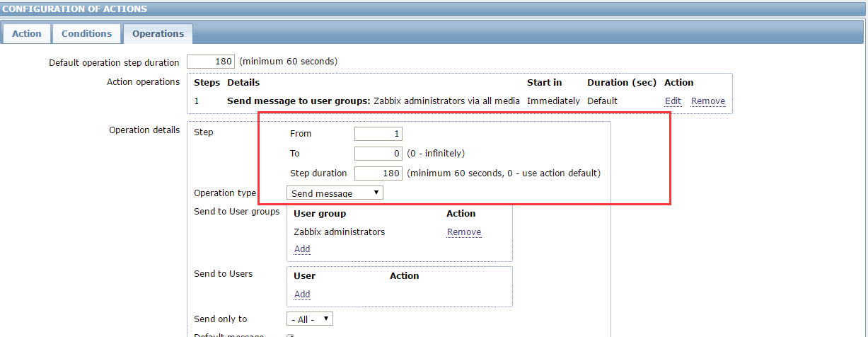Focus the Step duration input box

(378, 173)
